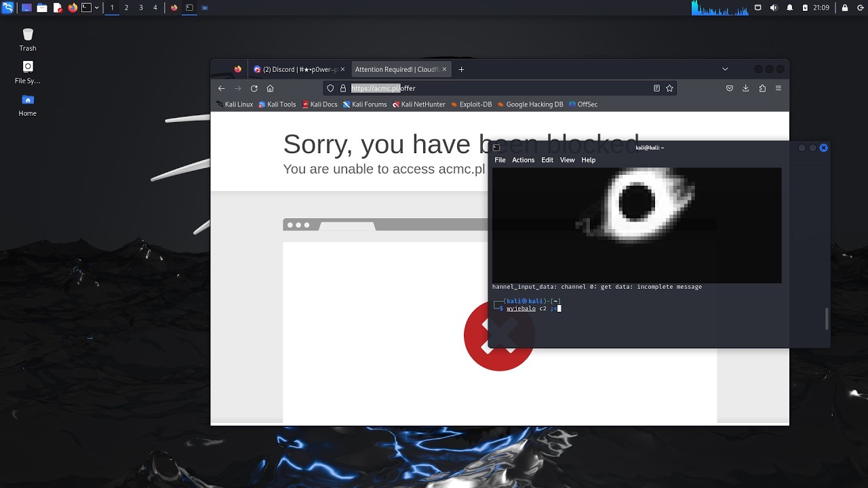Lock the screen with padlock icon
The width and height of the screenshot is (868, 488).
click(x=845, y=7)
